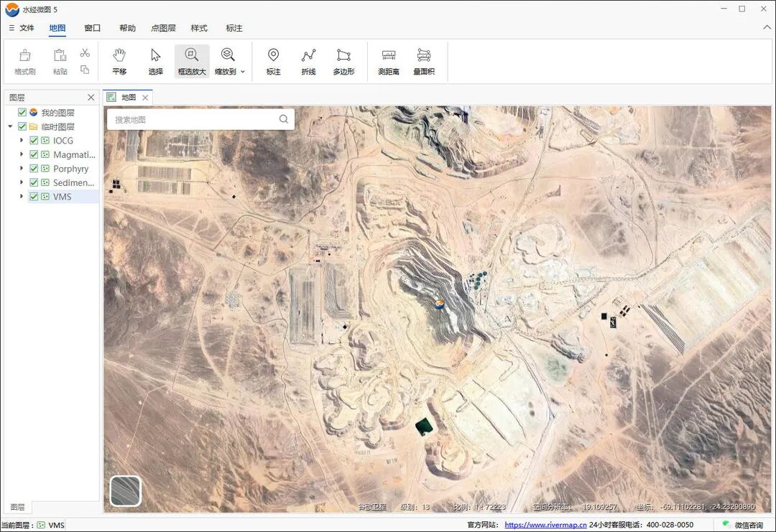
Task: Open the 文件 (File) menu
Action: click(22, 28)
